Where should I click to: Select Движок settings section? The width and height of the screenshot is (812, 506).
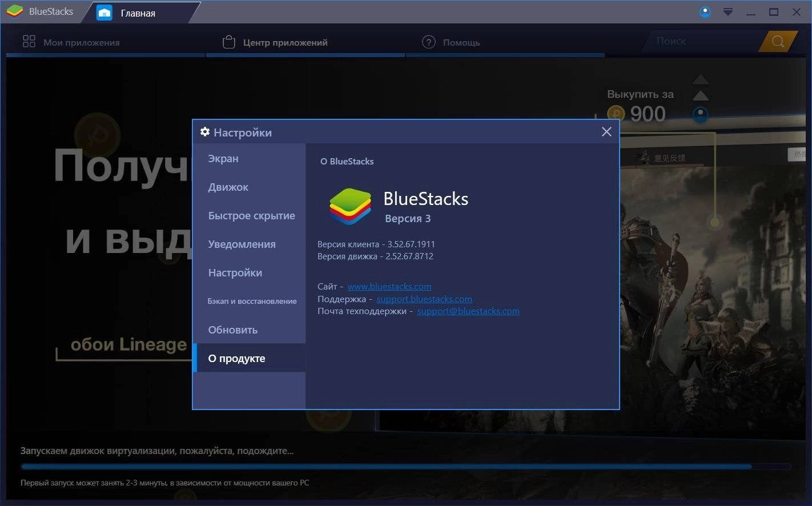(x=249, y=187)
